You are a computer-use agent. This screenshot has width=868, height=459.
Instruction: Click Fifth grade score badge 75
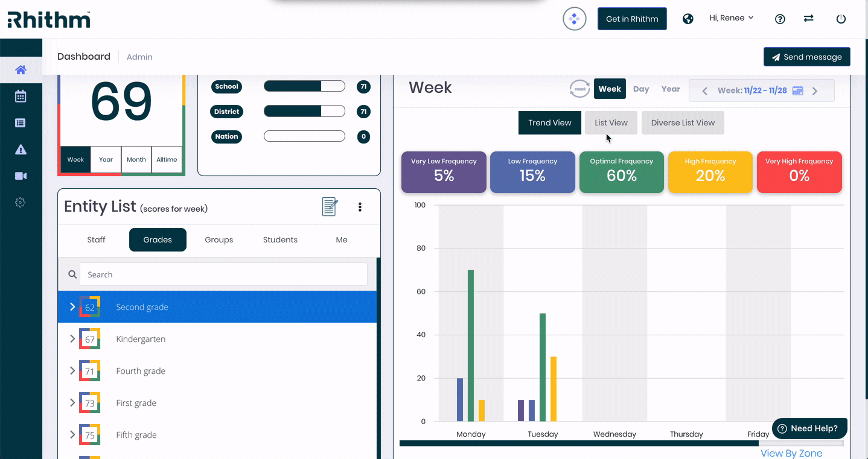point(89,435)
